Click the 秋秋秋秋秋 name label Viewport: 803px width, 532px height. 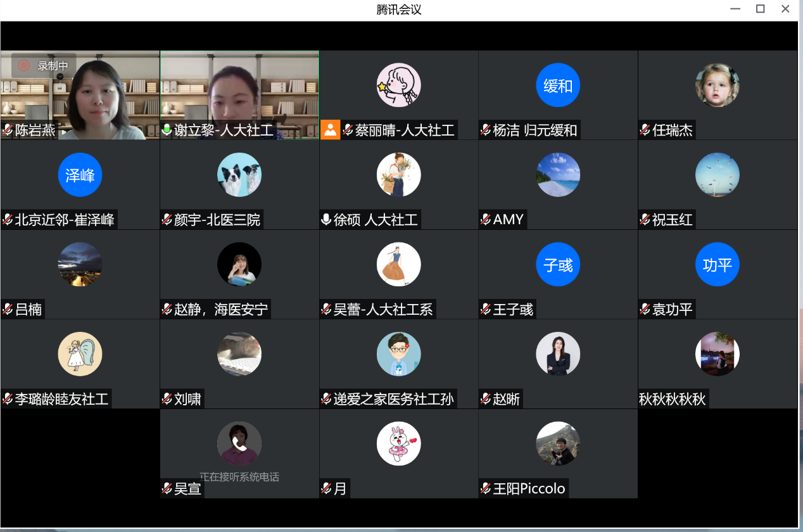673,399
